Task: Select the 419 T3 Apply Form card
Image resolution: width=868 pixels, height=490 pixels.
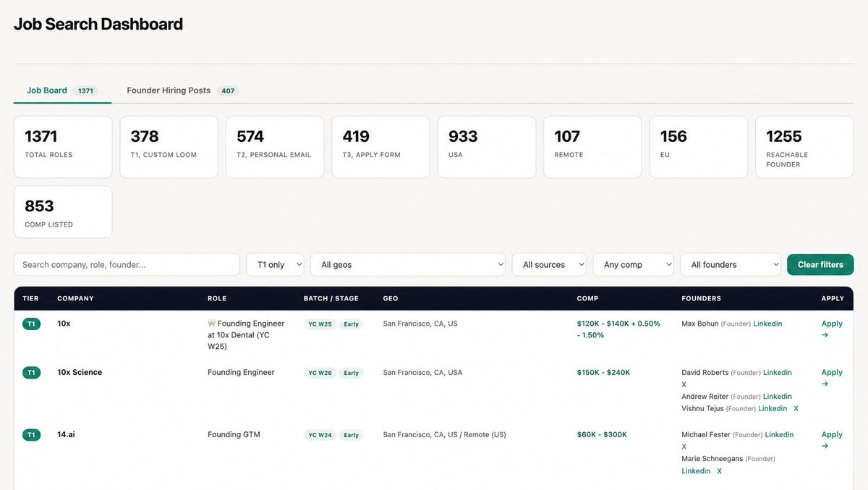Action: (x=380, y=147)
